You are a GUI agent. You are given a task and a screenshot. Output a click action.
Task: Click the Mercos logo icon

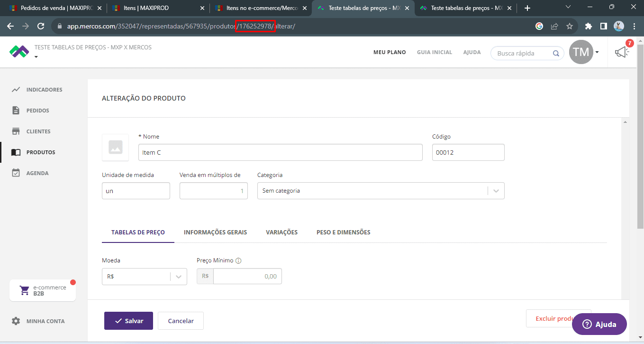coord(19,52)
